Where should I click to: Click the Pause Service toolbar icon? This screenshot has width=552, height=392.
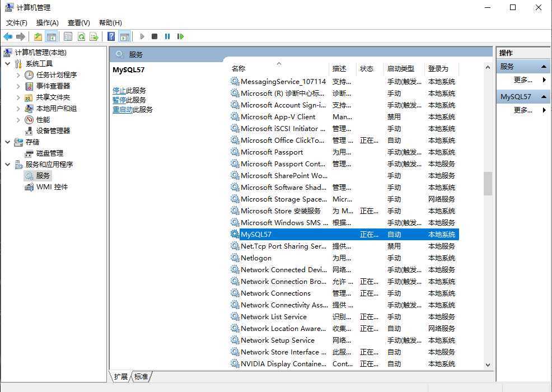click(x=167, y=36)
